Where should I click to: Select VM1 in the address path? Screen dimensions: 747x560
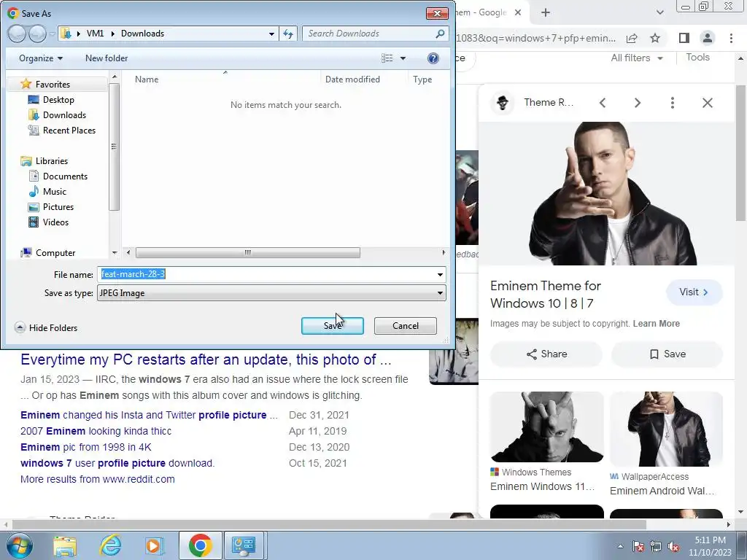click(95, 34)
